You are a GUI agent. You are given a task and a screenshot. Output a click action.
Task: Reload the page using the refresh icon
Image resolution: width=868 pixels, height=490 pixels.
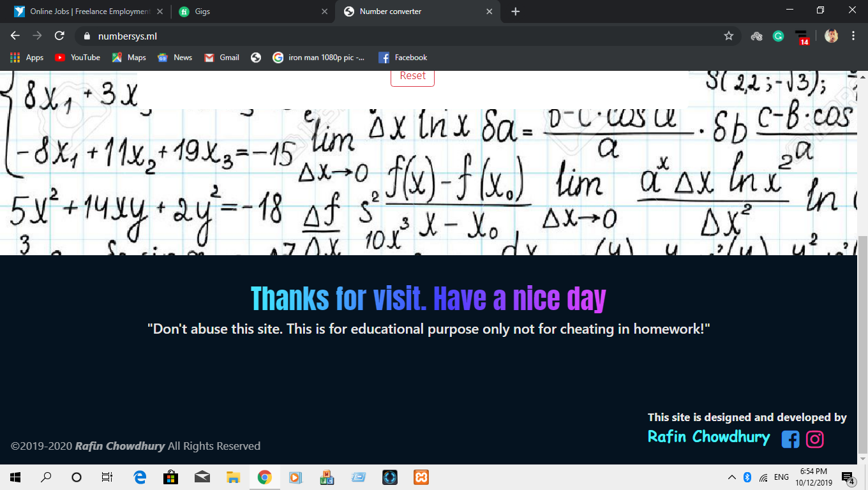click(x=59, y=36)
